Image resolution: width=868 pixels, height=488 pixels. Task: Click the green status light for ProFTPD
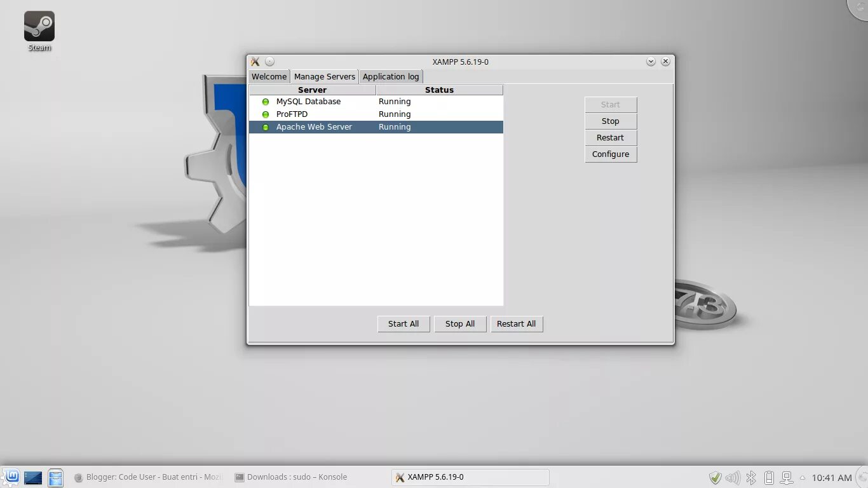(266, 114)
